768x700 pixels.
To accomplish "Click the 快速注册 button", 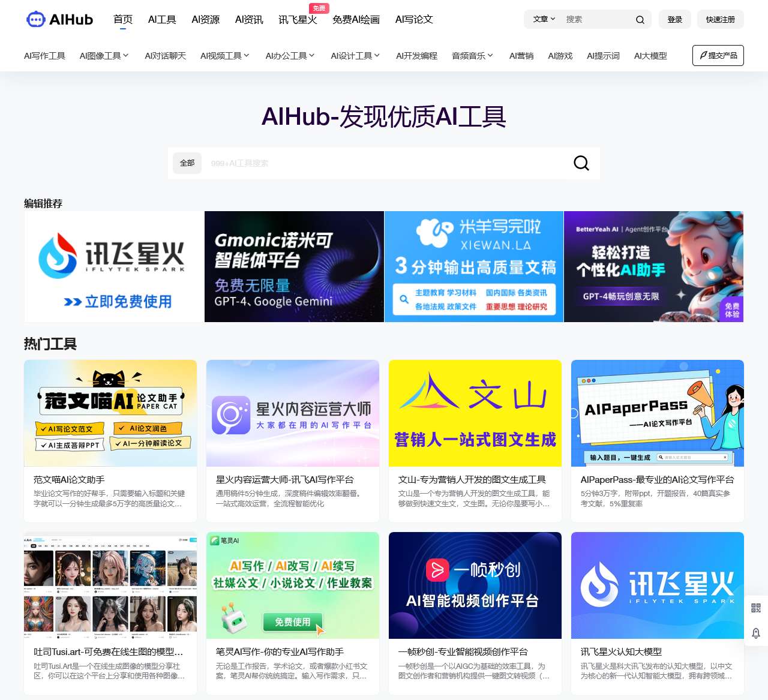I will [x=721, y=19].
